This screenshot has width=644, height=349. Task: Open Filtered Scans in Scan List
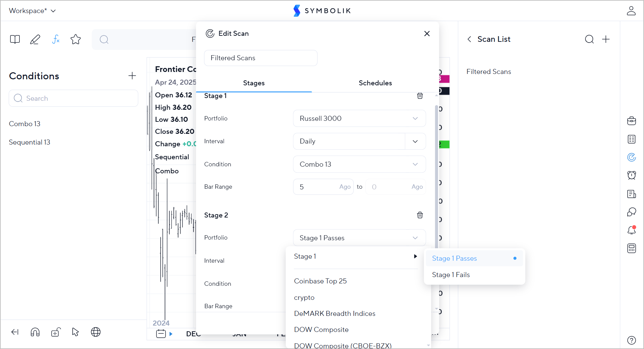(x=489, y=72)
